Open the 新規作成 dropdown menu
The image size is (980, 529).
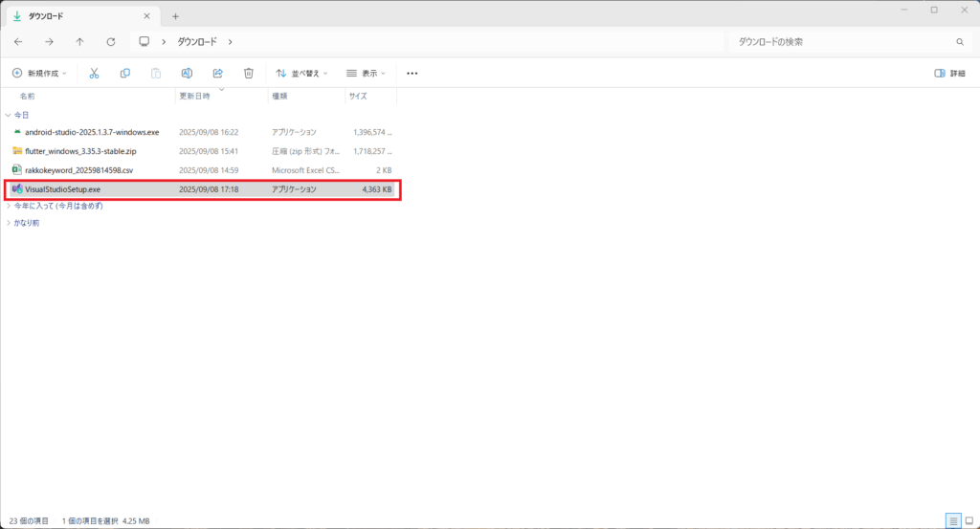[x=39, y=73]
